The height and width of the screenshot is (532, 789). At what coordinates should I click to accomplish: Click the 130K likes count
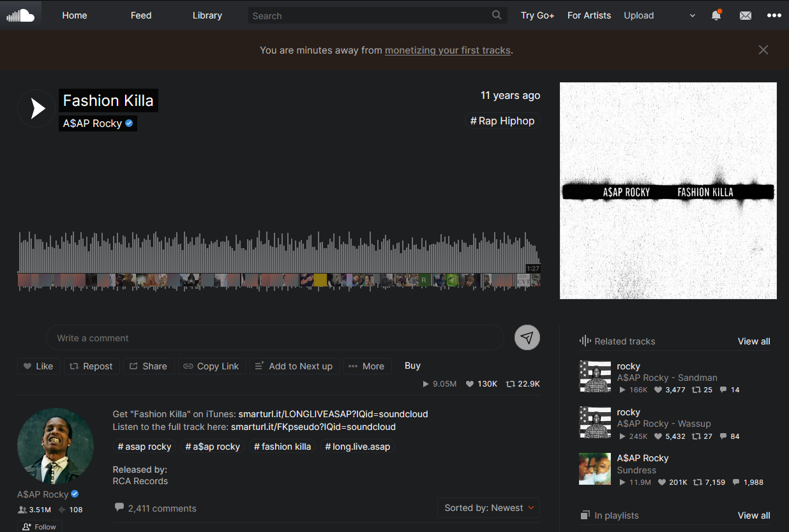482,384
